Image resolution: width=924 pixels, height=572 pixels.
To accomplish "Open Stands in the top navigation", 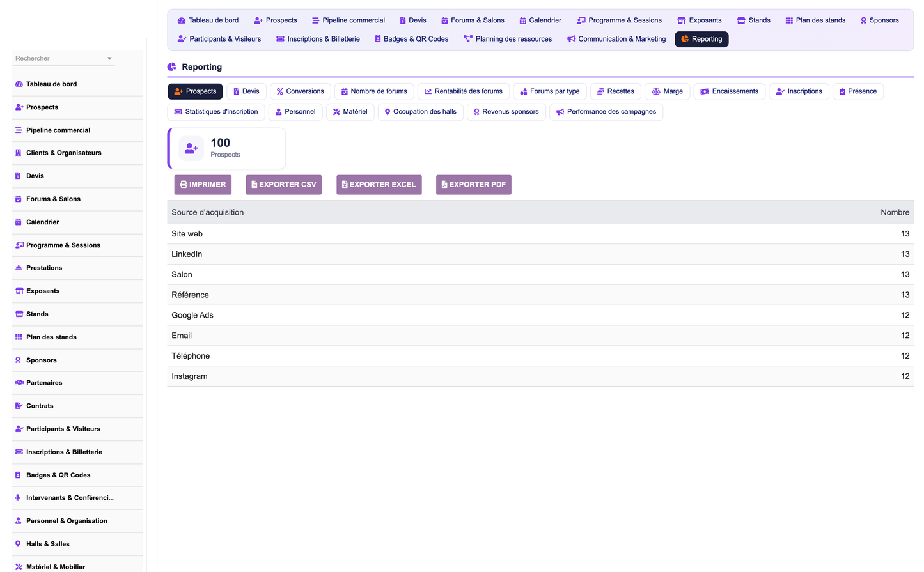I will click(x=754, y=20).
